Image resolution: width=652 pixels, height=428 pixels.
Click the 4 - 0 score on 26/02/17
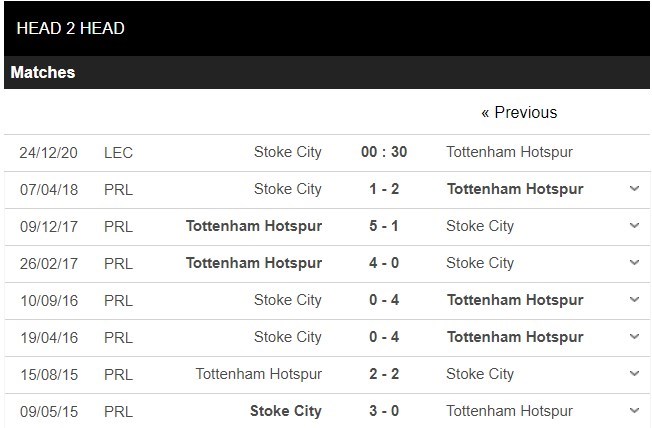pos(383,263)
